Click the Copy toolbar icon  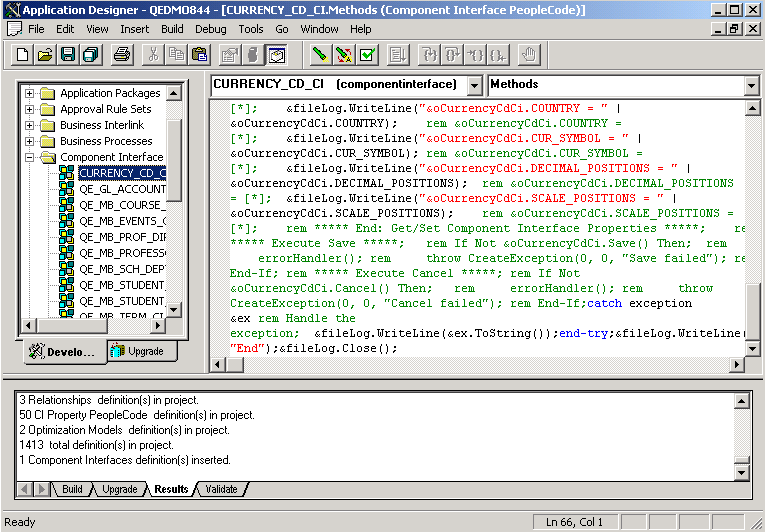[176, 54]
